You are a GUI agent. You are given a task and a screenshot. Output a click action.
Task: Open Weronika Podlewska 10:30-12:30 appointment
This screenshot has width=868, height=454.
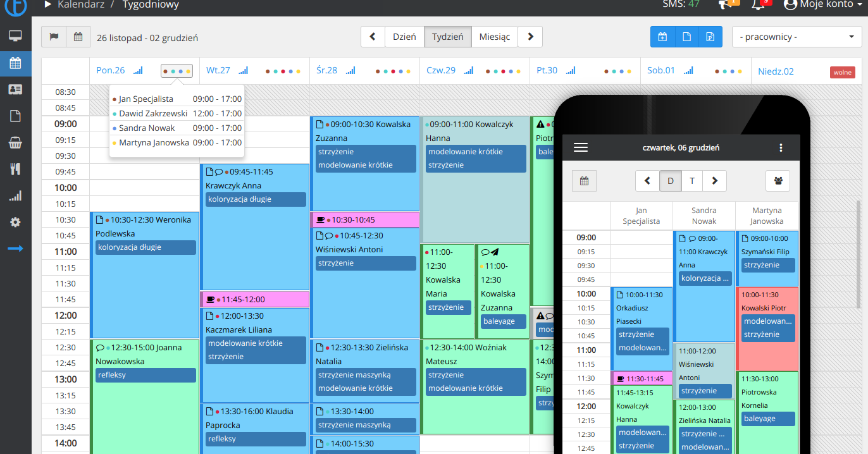pyautogui.click(x=145, y=275)
